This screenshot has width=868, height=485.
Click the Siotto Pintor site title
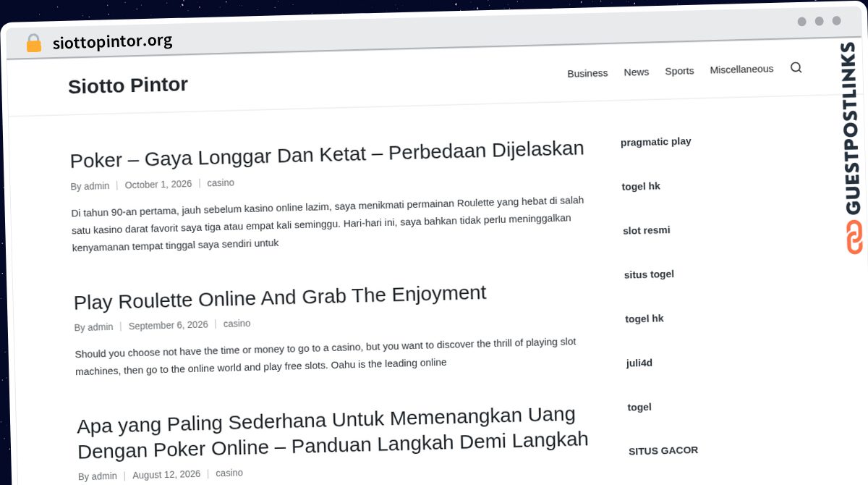click(x=128, y=85)
